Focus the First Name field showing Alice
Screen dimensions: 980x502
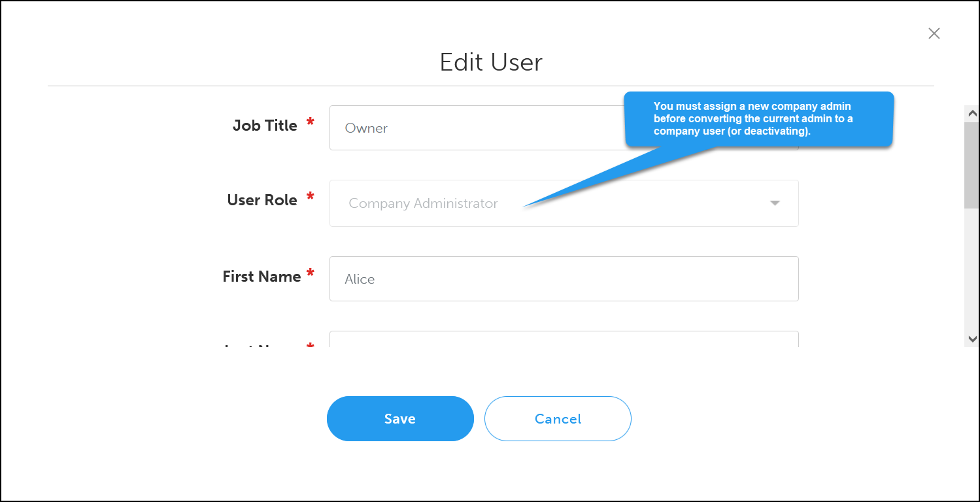[x=563, y=279]
